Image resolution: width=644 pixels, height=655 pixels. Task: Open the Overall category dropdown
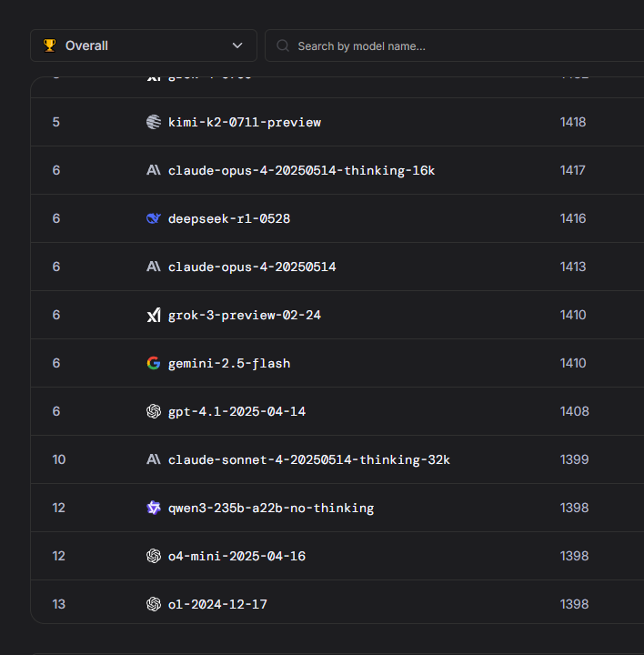tap(143, 45)
